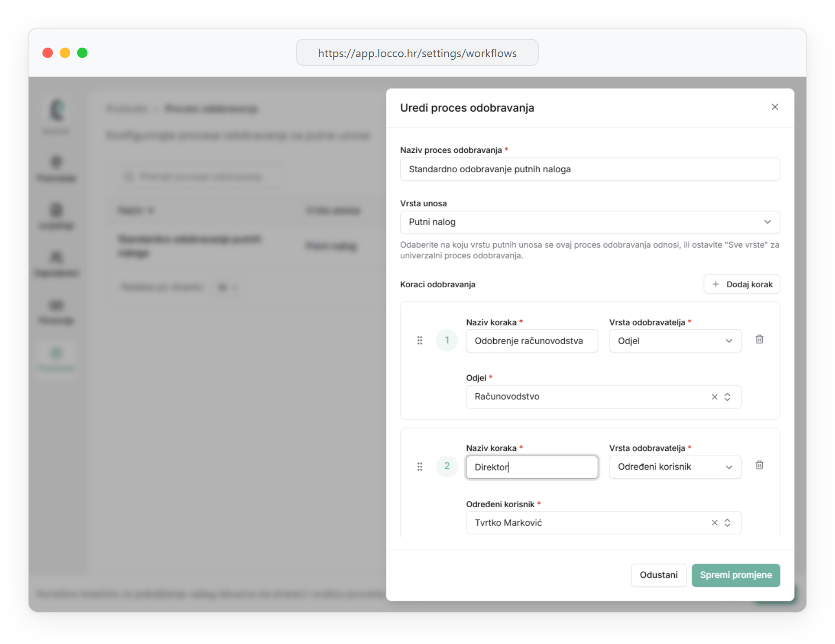Close the Uredi proces odobravanja dialog

click(x=775, y=107)
